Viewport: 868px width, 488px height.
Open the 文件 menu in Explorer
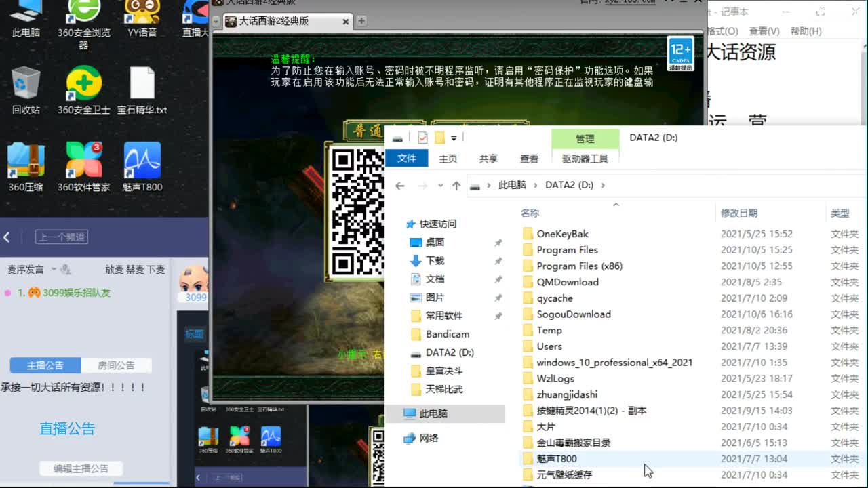click(406, 159)
